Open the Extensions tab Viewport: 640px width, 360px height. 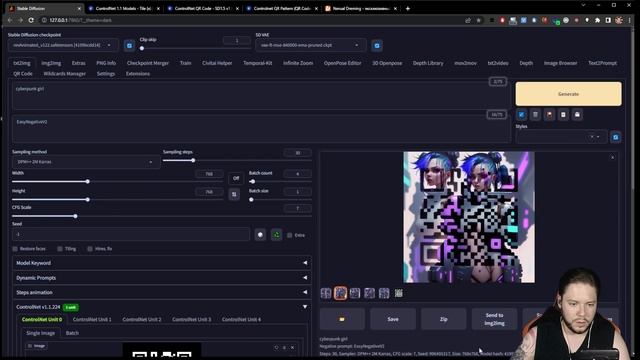coord(138,74)
